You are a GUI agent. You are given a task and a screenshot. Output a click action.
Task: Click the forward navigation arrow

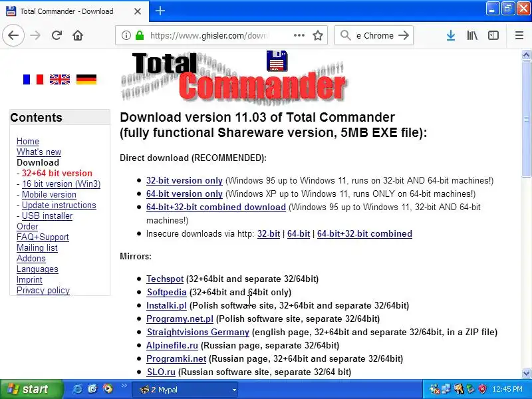point(35,35)
